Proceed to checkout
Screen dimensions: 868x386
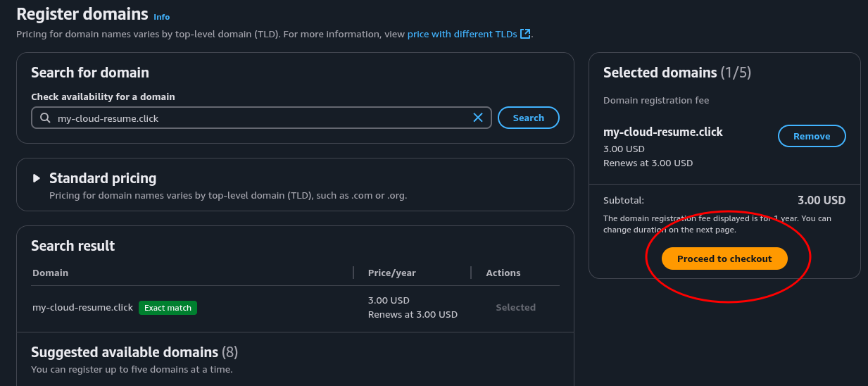pyautogui.click(x=724, y=259)
